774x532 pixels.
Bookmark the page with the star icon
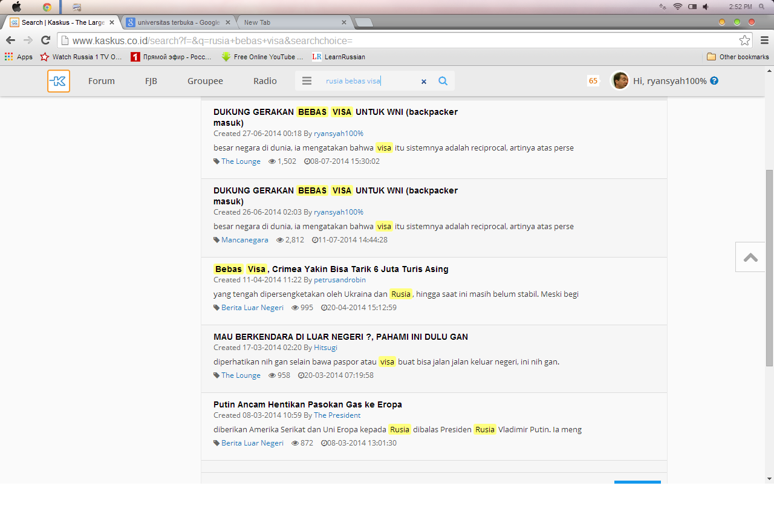click(745, 41)
